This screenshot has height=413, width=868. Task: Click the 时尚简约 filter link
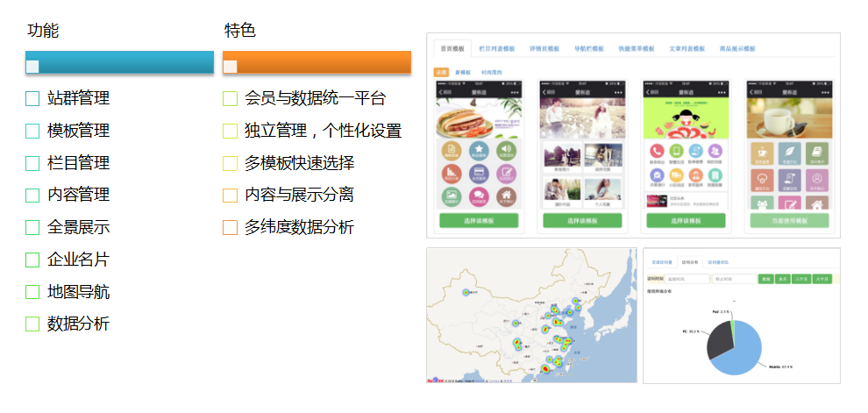493,72
